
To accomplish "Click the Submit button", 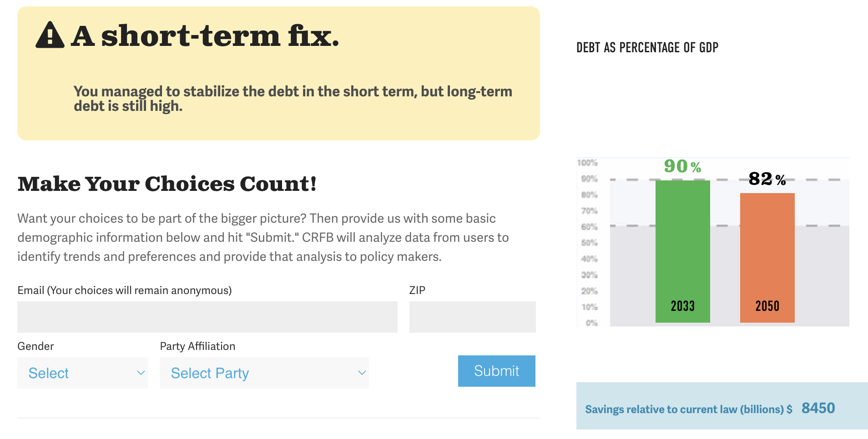I will pos(496,371).
